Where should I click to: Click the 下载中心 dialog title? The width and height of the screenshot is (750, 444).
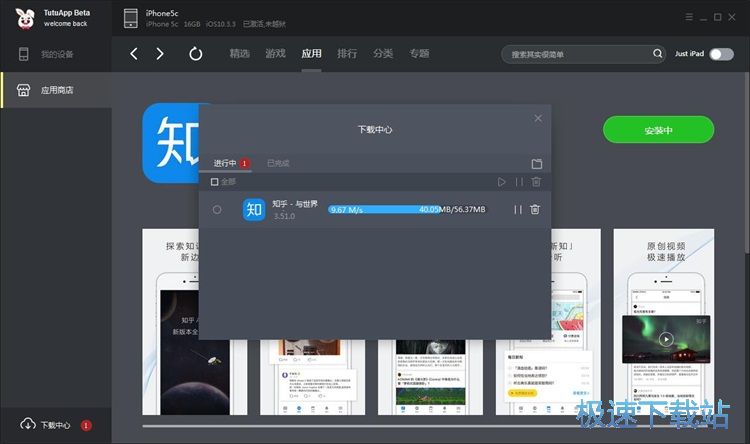click(375, 130)
